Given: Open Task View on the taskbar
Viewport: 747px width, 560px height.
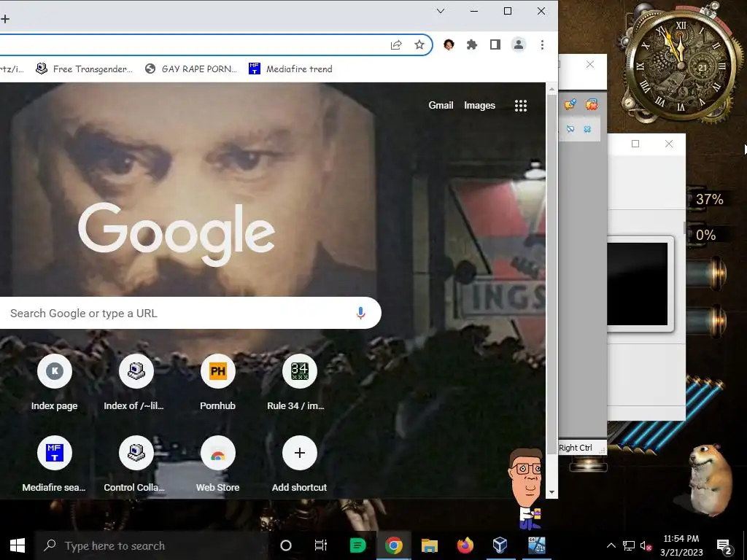Looking at the screenshot, I should [321, 545].
